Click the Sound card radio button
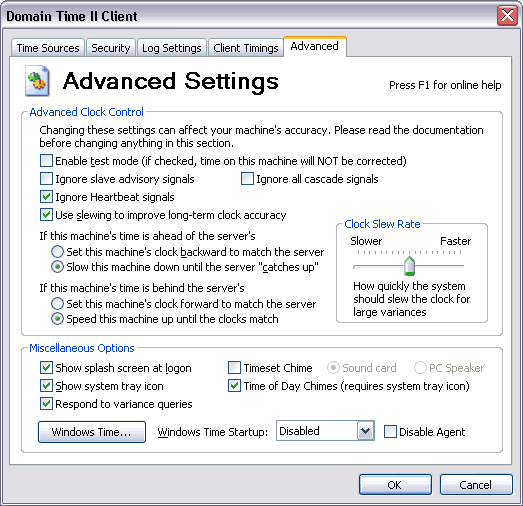Screen dimensions: 523x506 (333, 368)
